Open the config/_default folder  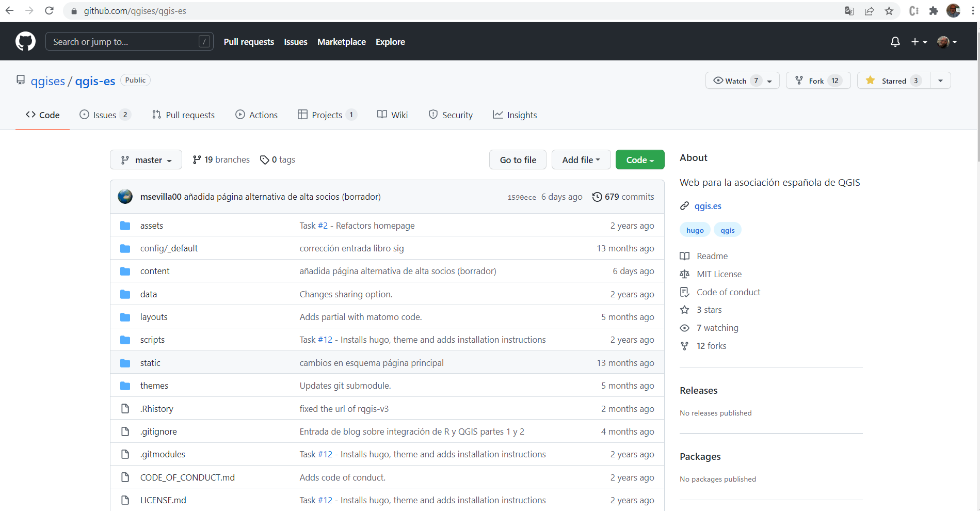pos(169,248)
